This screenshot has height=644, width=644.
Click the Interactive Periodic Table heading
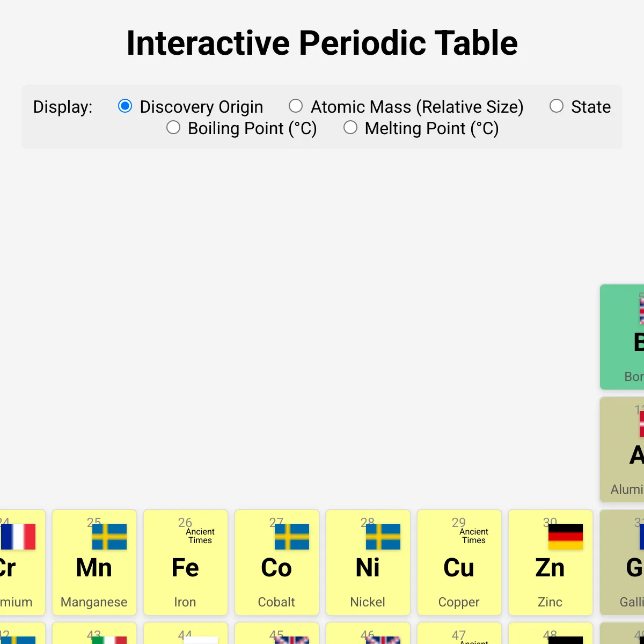click(322, 43)
